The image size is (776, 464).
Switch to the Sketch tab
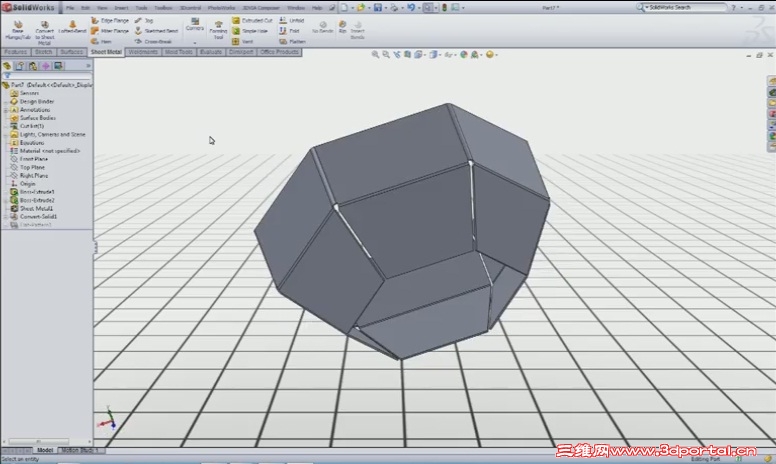[x=44, y=52]
